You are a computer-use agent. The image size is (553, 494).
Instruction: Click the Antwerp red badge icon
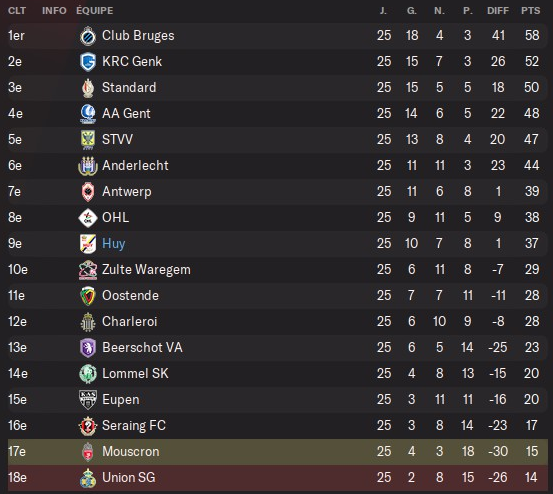[x=87, y=192]
